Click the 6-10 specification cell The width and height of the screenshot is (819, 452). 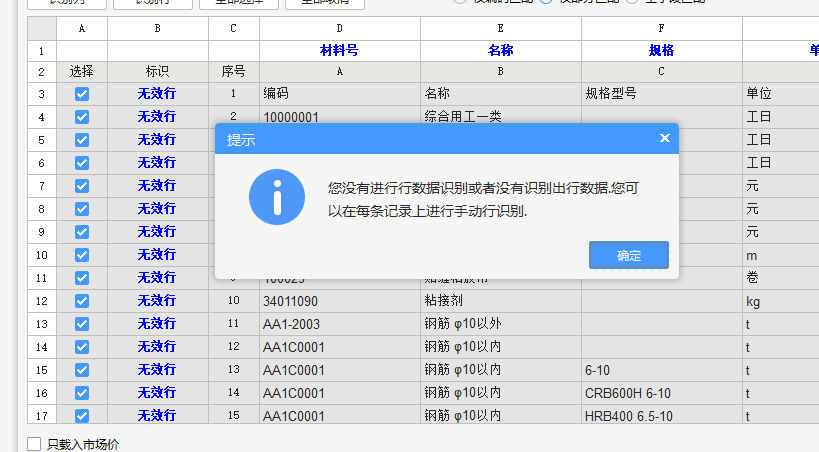661,370
